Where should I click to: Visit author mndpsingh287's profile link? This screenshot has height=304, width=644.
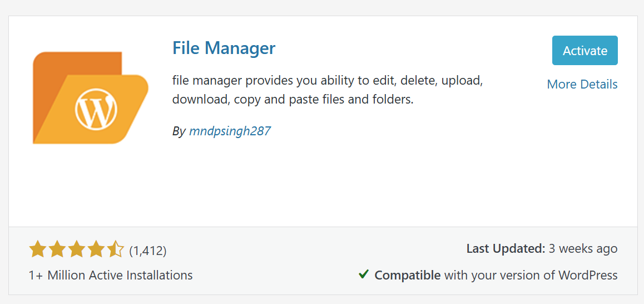click(x=230, y=131)
